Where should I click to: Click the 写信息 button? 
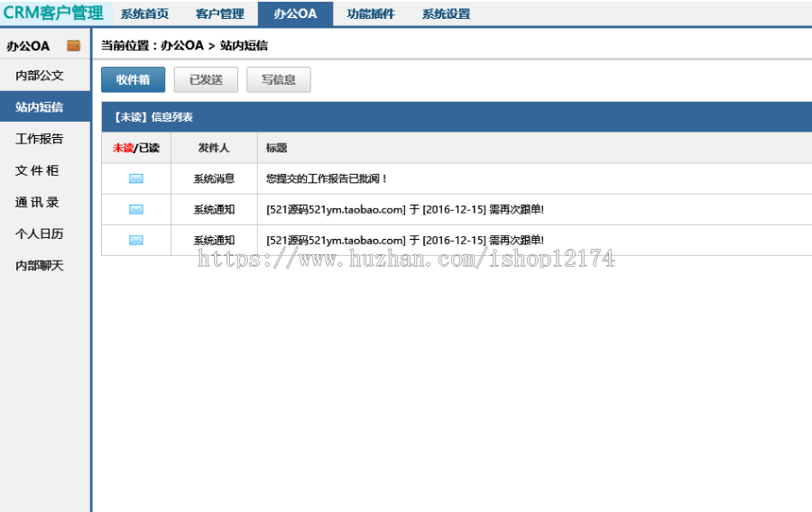point(279,79)
